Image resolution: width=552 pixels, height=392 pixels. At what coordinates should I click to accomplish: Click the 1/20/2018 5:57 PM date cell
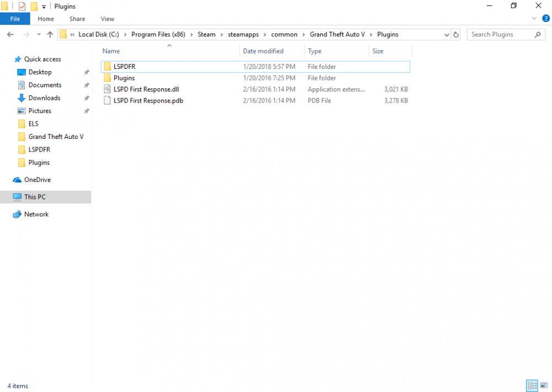[x=269, y=67]
